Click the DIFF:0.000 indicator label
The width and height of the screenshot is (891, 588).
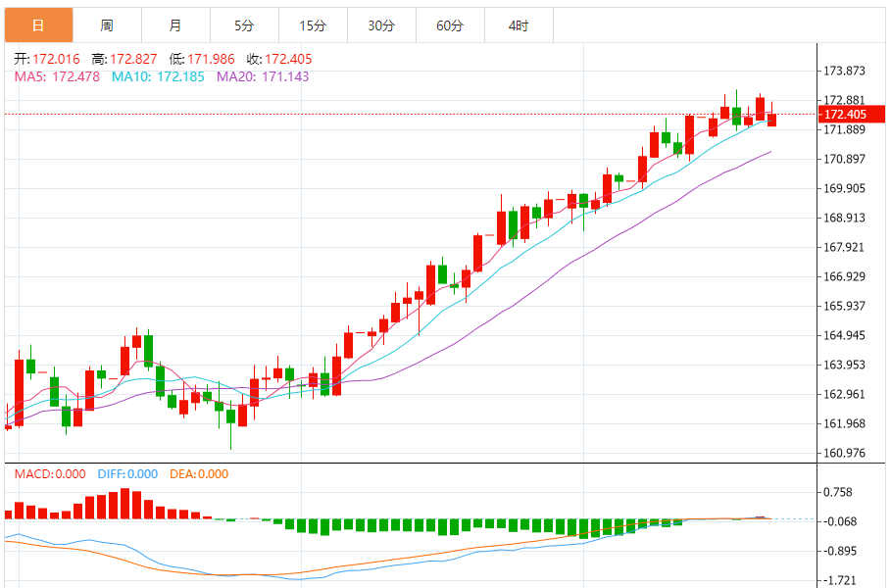coord(127,474)
